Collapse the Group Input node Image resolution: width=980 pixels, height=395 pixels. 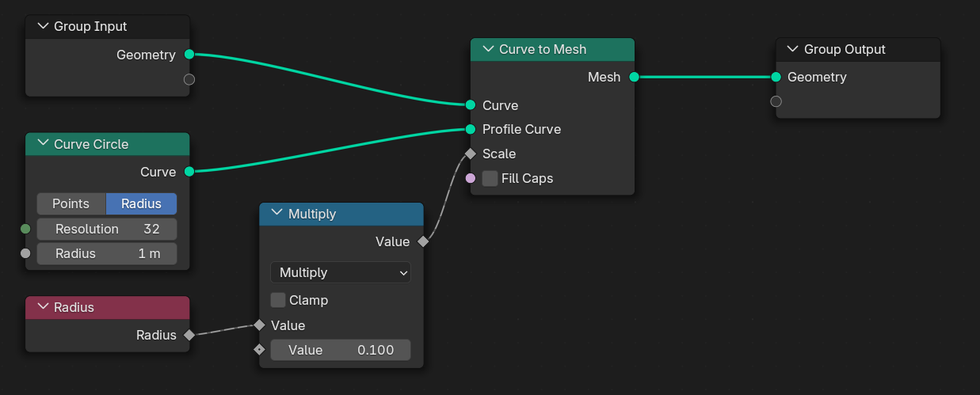[43, 26]
